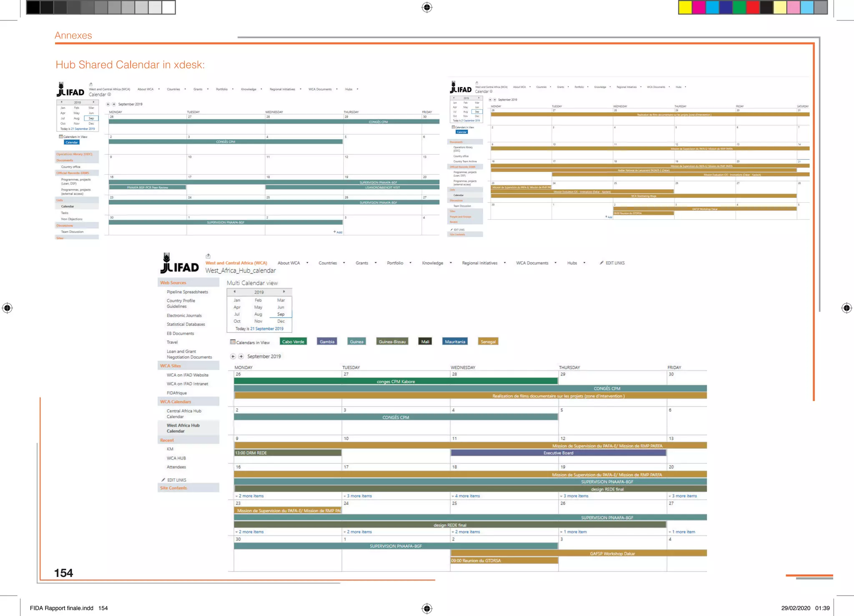Click the large IFAD logo in bottom screenshot
Screen dimensions: 854x616
[x=180, y=264]
